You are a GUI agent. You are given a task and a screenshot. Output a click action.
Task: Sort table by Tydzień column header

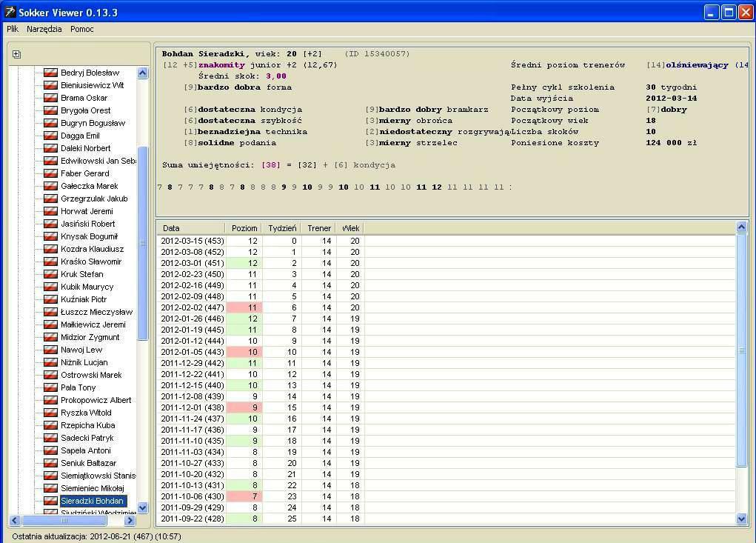282,228
